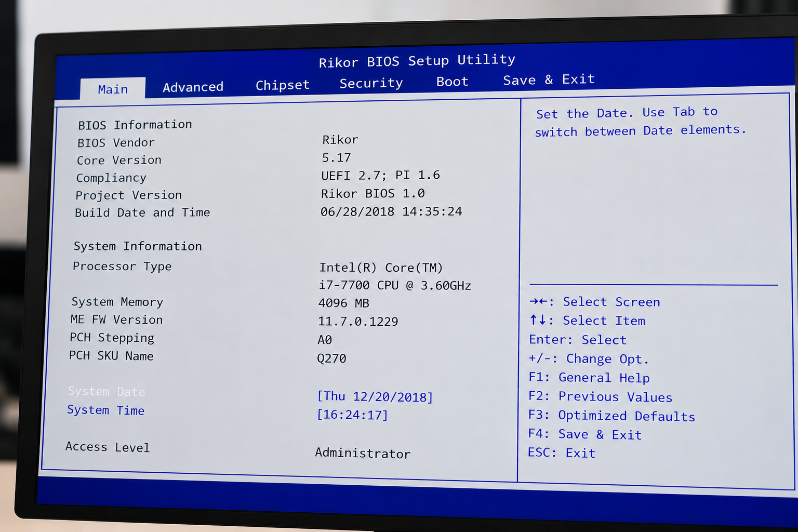Open the Advanced tab
798x532 pixels.
[193, 87]
